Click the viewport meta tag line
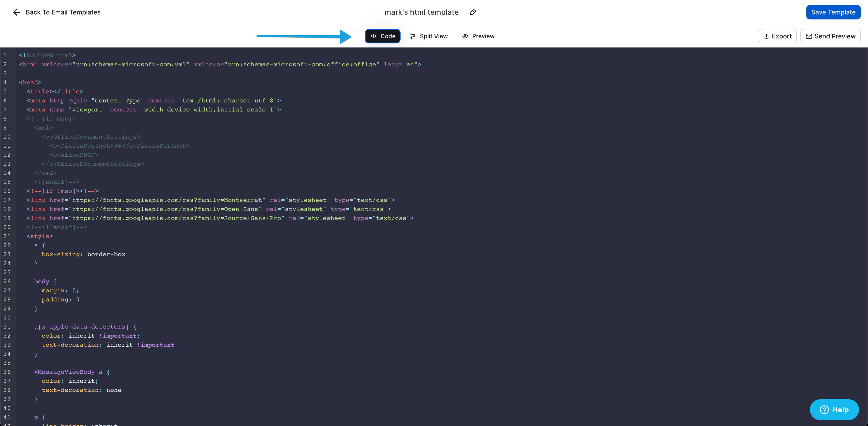This screenshot has width=868, height=426. point(154,109)
